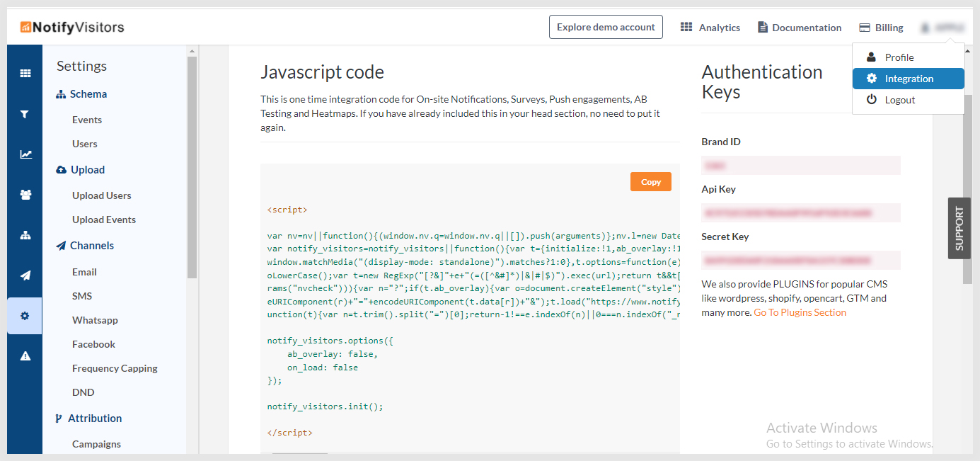Open the Billing menu item
Image resolution: width=980 pixels, height=461 pixels.
(881, 28)
